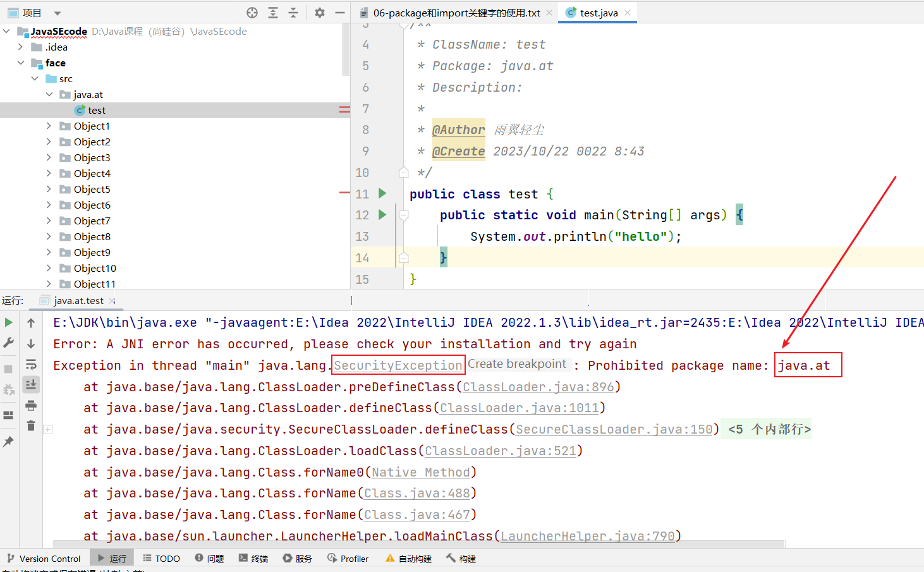Click the print icon in console

[31, 405]
